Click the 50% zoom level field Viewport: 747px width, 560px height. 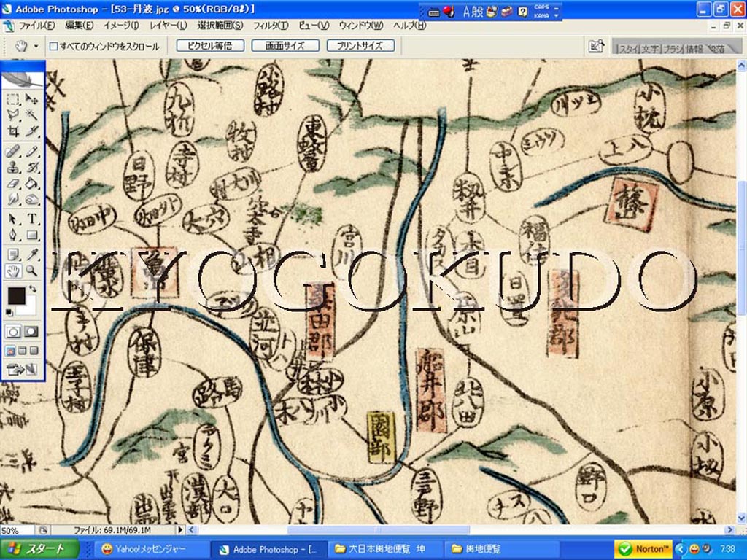point(18,530)
